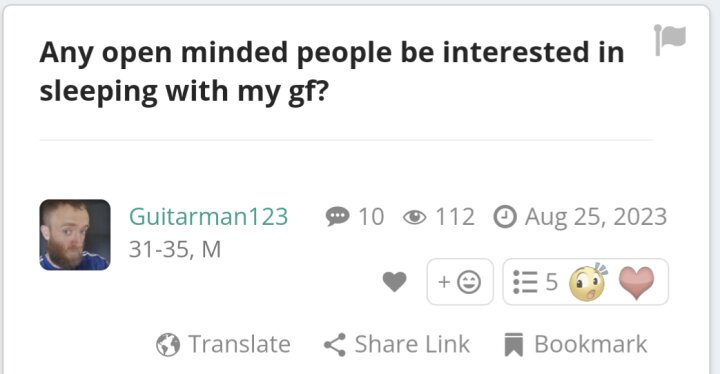Flag this post for review

coord(670,40)
